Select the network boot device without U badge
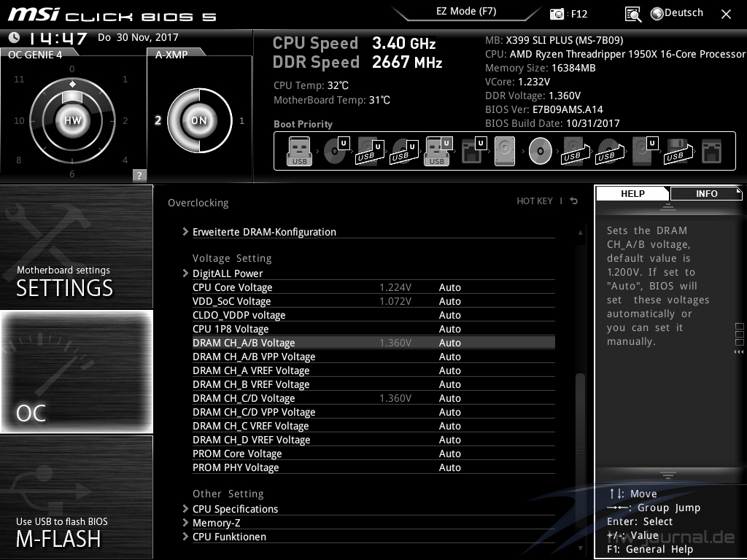747x560 pixels. (x=712, y=152)
